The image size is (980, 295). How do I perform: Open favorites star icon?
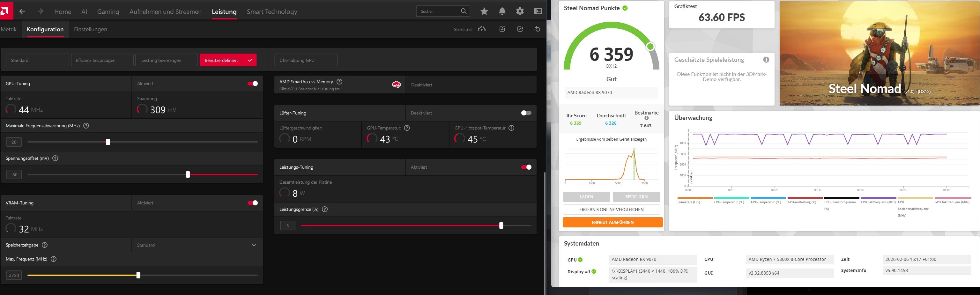click(484, 11)
